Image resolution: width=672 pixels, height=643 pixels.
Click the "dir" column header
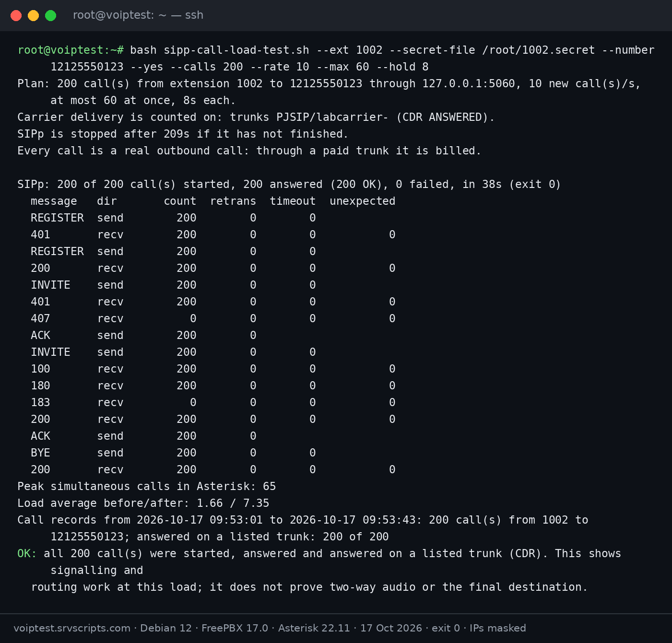pos(107,201)
